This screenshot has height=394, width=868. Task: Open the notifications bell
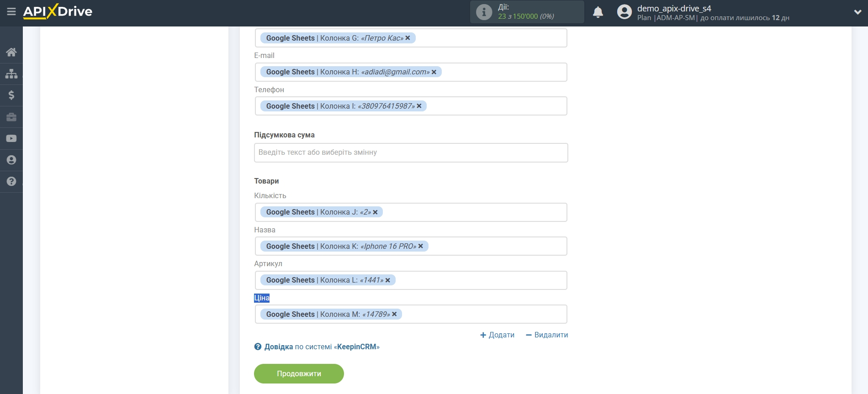(x=598, y=12)
